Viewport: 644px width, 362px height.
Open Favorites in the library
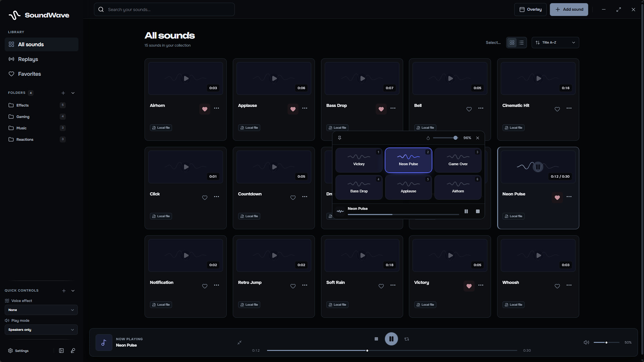[42, 74]
